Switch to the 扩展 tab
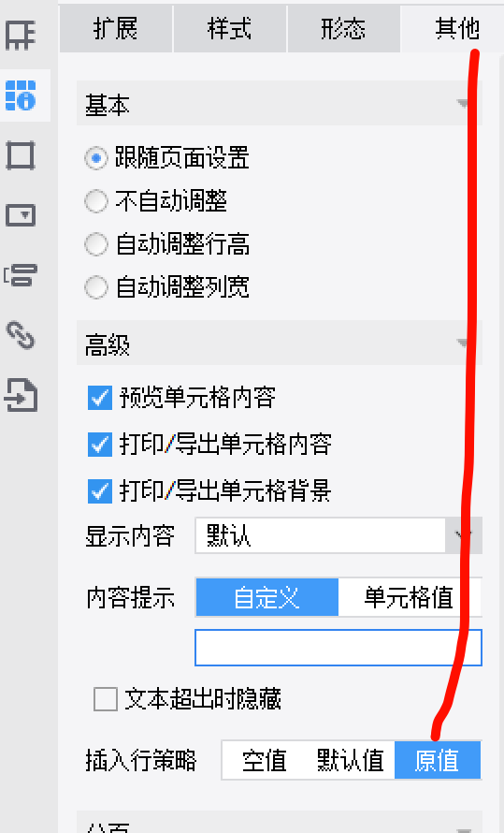The height and width of the screenshot is (833, 504). click(x=116, y=29)
